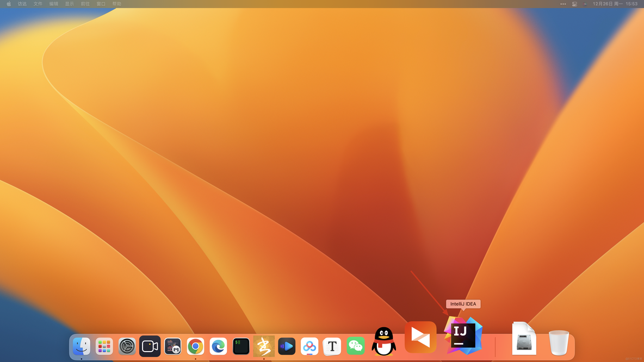
Task: Launch WeChat from the Dock
Action: tap(355, 346)
